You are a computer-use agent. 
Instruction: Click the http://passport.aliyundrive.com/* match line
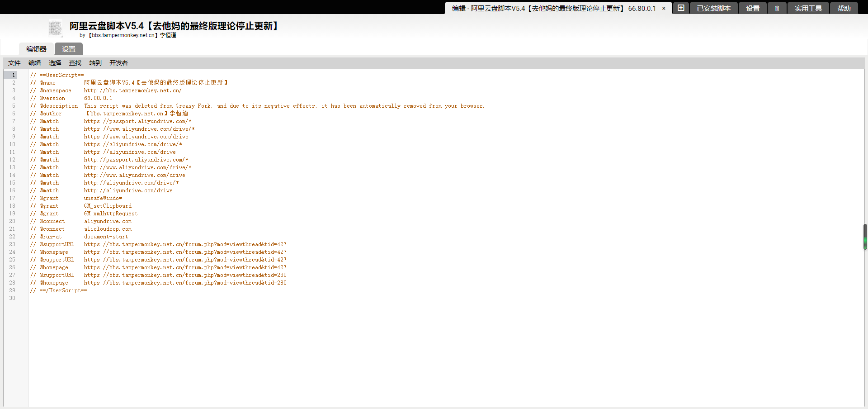click(136, 160)
